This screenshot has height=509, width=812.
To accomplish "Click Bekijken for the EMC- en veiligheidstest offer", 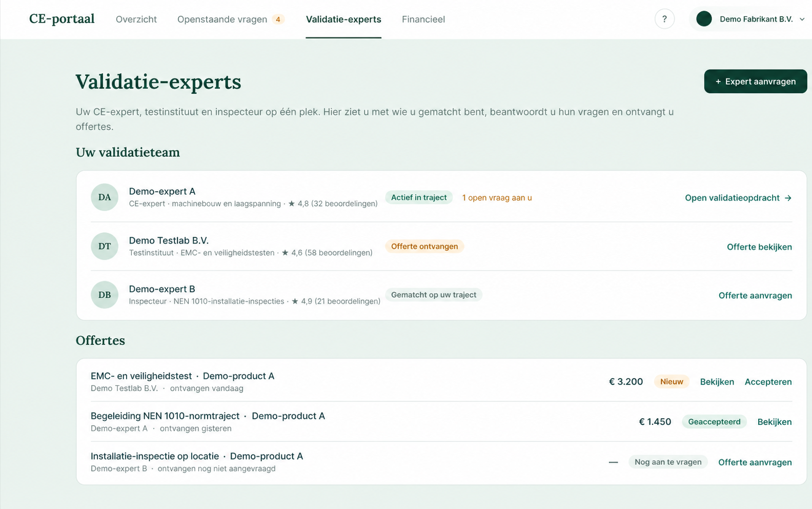I will coord(717,382).
